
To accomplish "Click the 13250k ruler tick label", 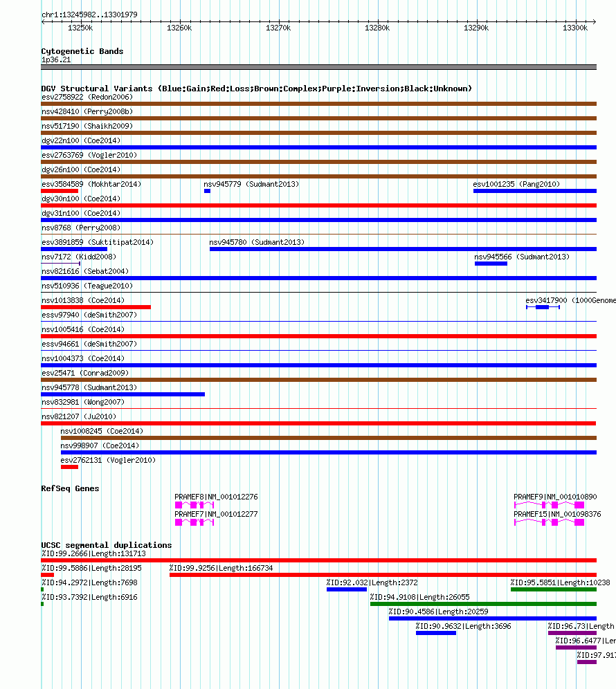I will coord(80,28).
